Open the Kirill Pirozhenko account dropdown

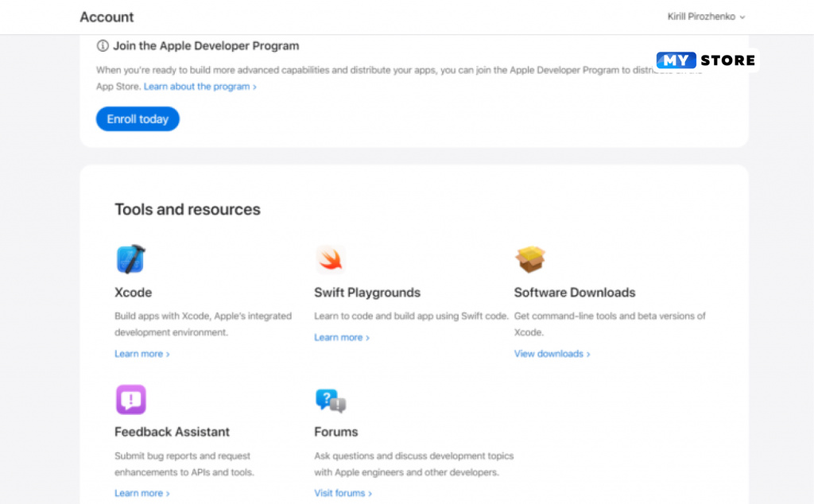(706, 17)
